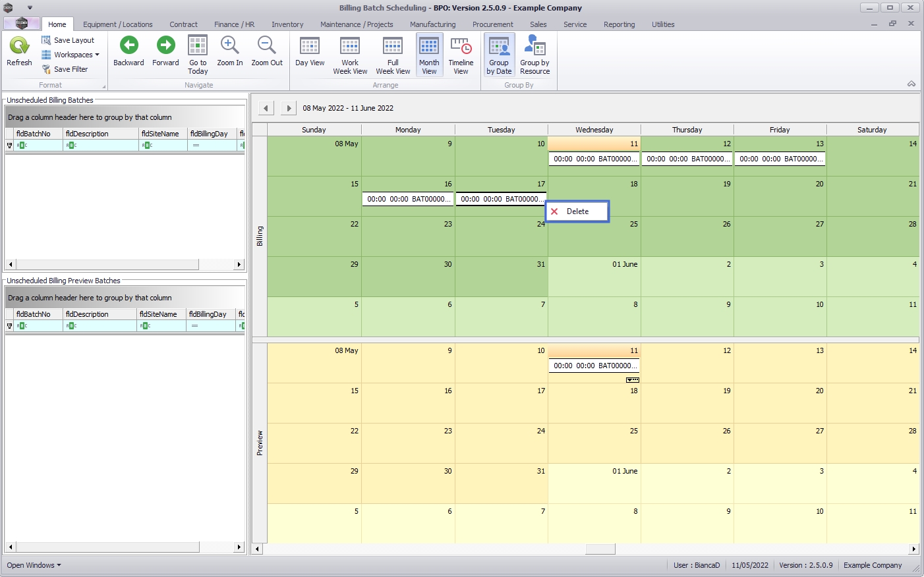The image size is (924, 577).
Task: Select the Billing appointment on Thursday 12 May
Action: coord(687,159)
